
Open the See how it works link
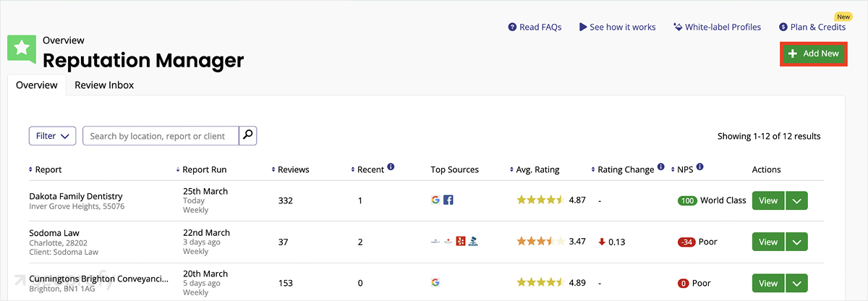tap(617, 27)
